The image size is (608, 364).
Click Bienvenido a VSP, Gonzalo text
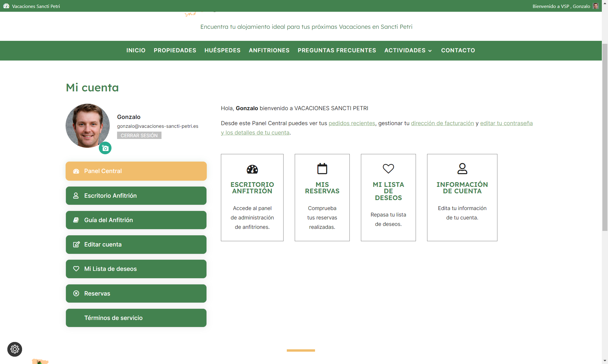561,6
